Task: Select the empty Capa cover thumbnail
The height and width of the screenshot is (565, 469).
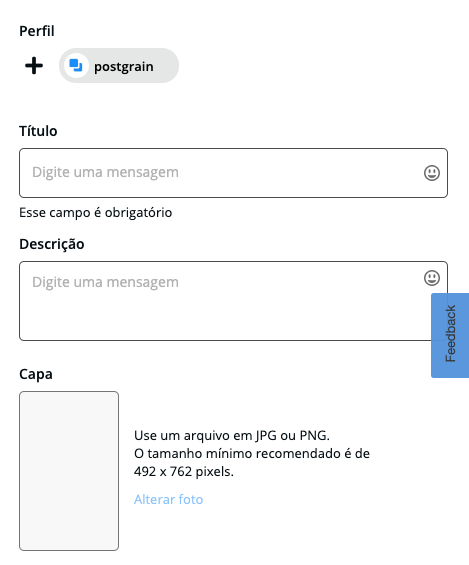Action: click(69, 471)
